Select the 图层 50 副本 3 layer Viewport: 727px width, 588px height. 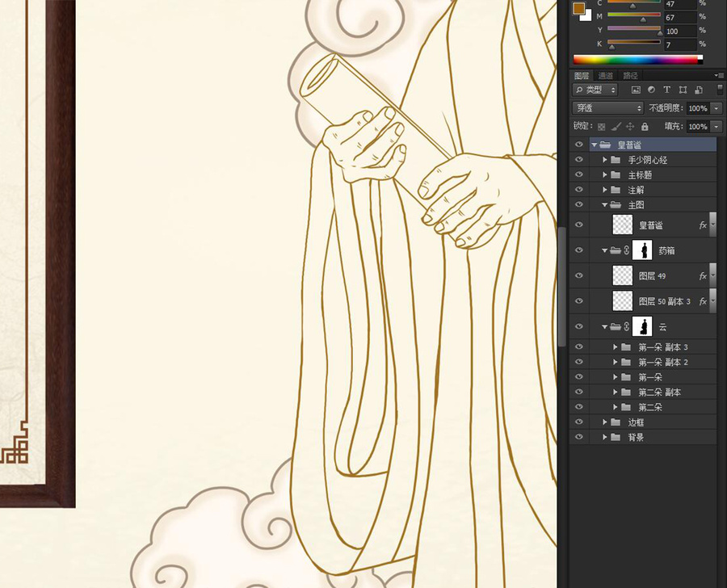pos(643,301)
